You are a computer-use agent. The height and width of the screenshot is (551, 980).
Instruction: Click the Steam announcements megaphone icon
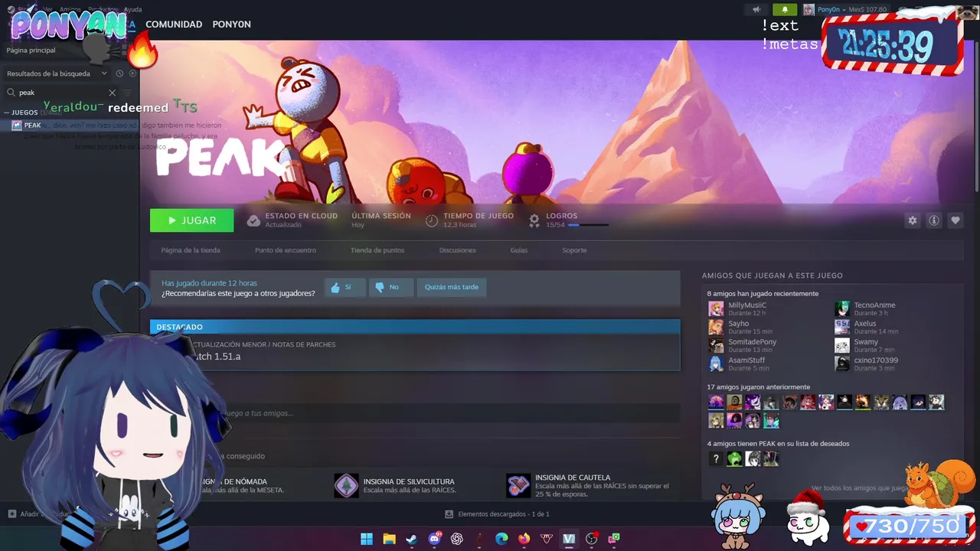[x=756, y=9]
